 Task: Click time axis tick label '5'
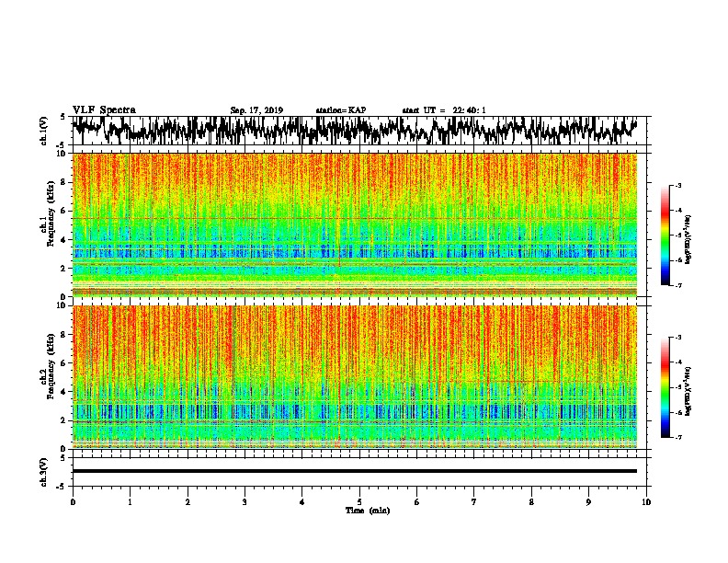(x=359, y=502)
